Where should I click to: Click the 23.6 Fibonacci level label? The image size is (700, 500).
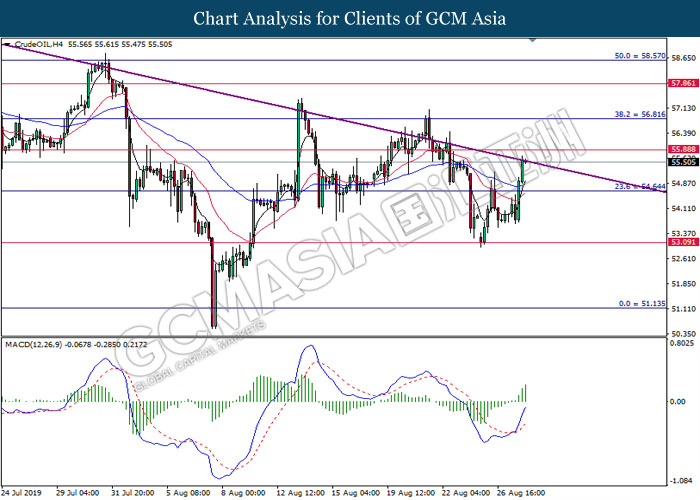(x=640, y=187)
